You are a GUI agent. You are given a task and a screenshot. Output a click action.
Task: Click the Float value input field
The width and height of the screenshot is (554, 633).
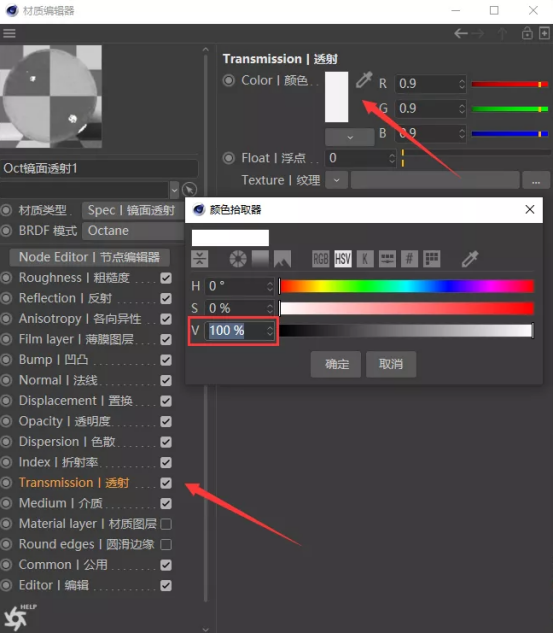tap(361, 158)
